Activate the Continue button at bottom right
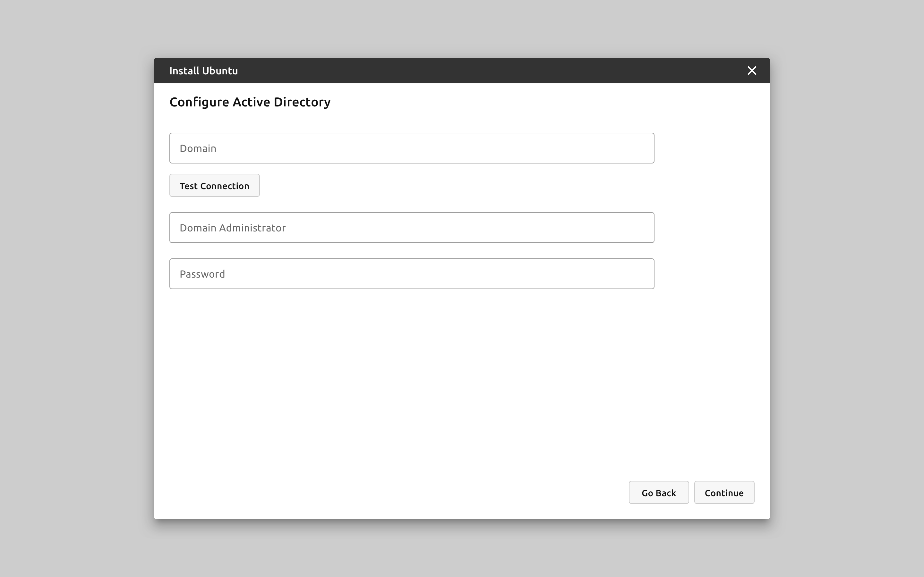Screen dimensions: 924x577 coord(723,492)
